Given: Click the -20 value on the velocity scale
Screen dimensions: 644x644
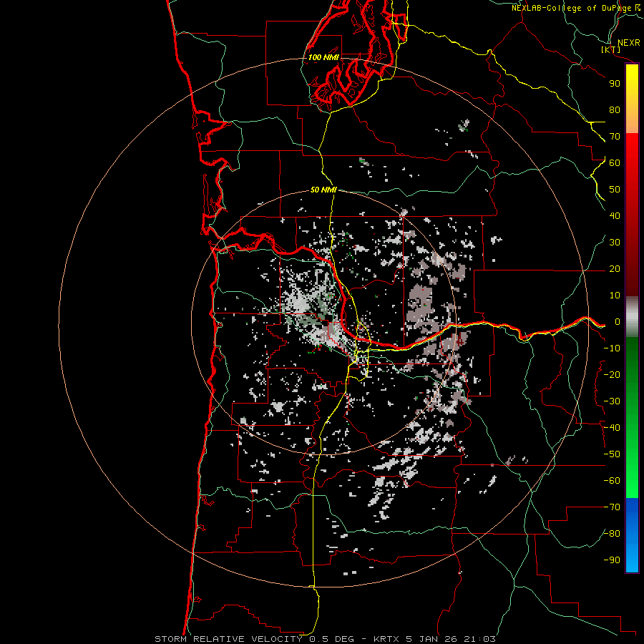Looking at the screenshot, I should (612, 374).
